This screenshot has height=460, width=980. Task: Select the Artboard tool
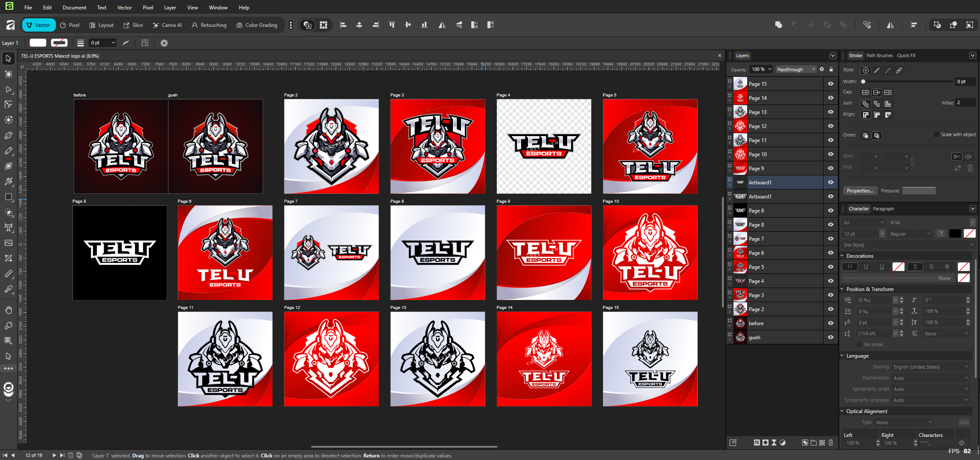9,74
